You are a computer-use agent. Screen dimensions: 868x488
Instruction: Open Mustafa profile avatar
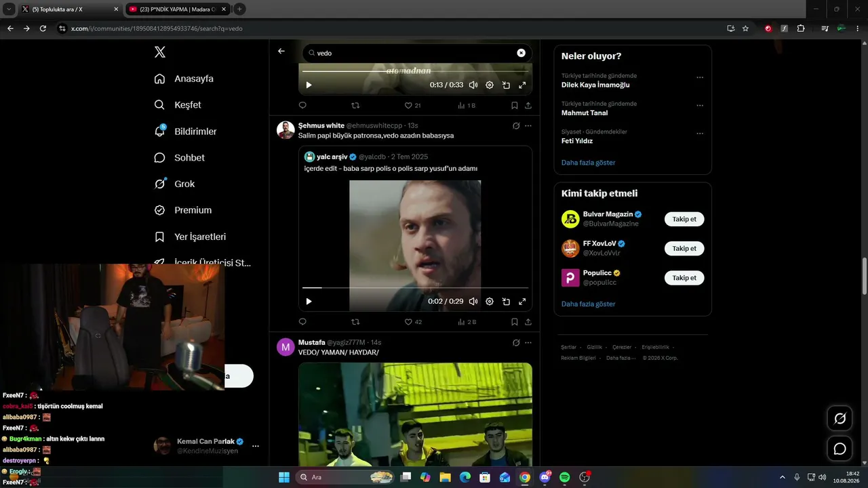[x=285, y=347]
